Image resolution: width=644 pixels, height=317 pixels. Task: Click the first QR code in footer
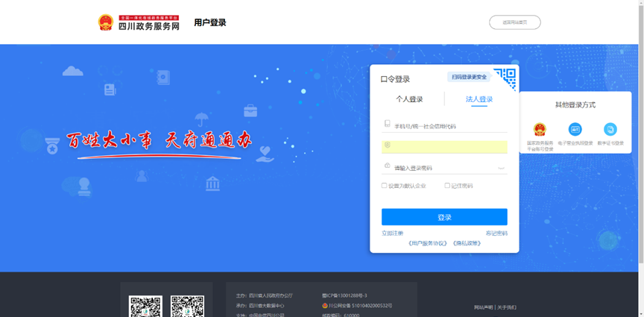click(145, 307)
